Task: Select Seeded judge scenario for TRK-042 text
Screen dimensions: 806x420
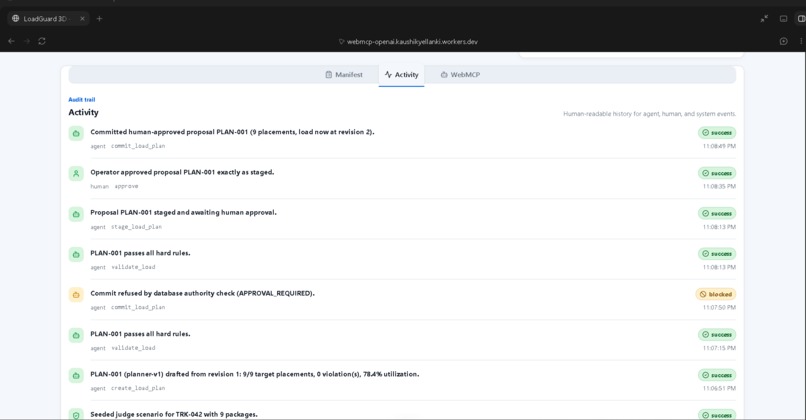Action: pos(174,414)
